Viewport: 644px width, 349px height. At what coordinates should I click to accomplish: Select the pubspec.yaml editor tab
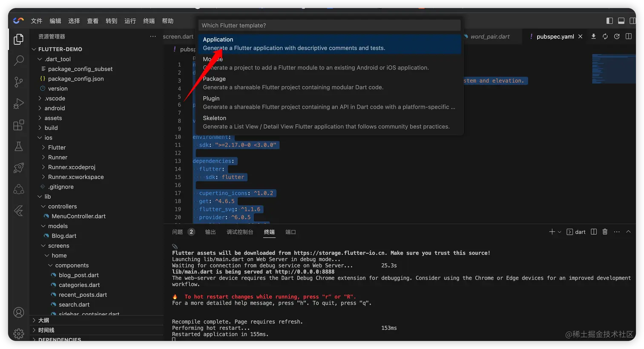[555, 37]
